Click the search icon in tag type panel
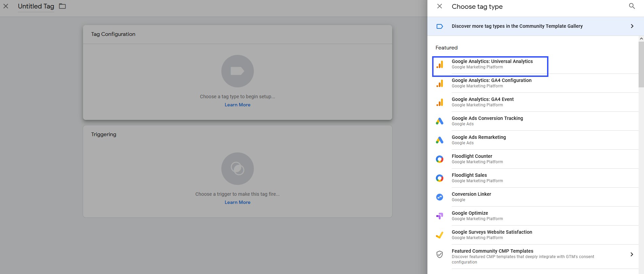This screenshot has width=644, height=274. pos(632,6)
